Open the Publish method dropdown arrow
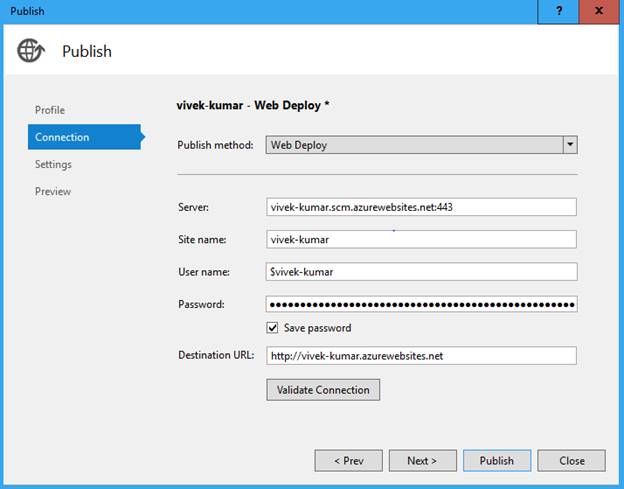624x489 pixels. (x=570, y=145)
